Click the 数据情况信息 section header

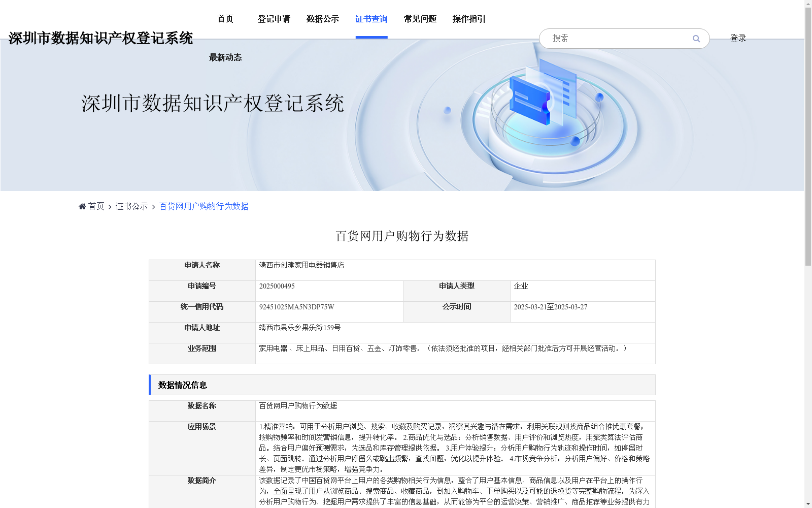402,385
